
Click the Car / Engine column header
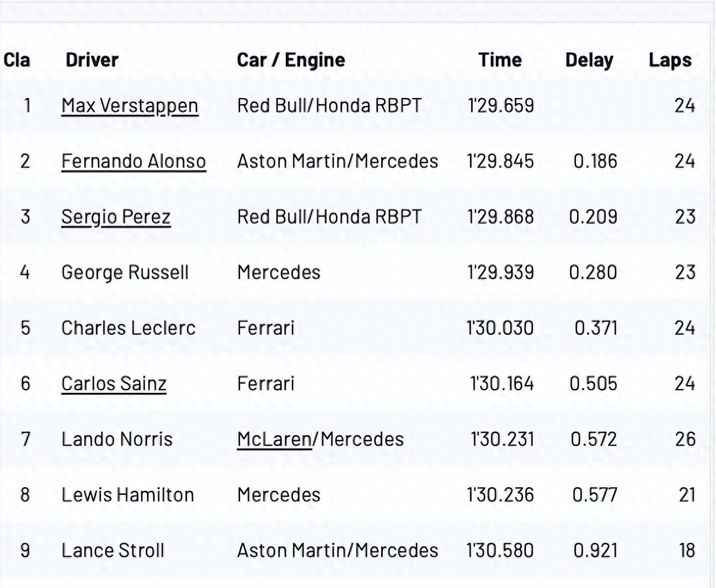[291, 60]
